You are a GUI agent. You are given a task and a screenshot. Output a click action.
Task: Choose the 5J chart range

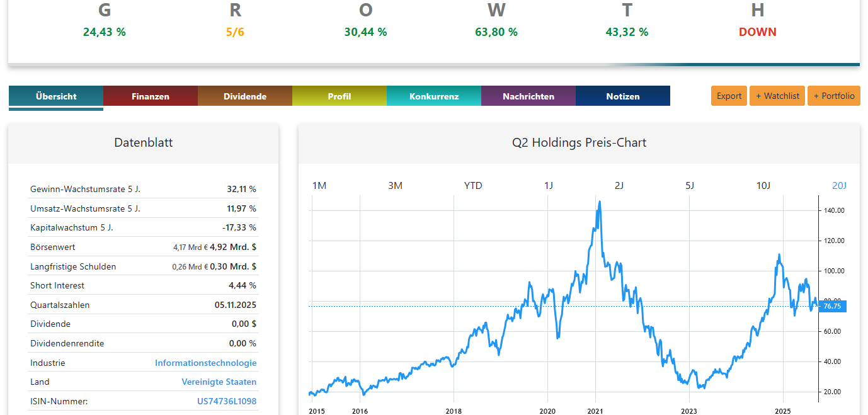tap(690, 185)
